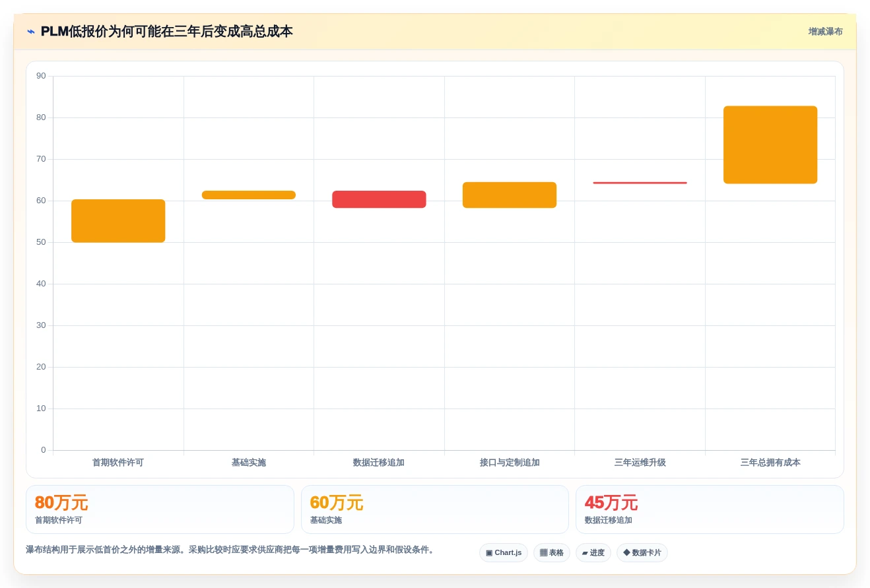This screenshot has height=588, width=870.
Task: Click the y-axis value 50
Action: point(41,242)
